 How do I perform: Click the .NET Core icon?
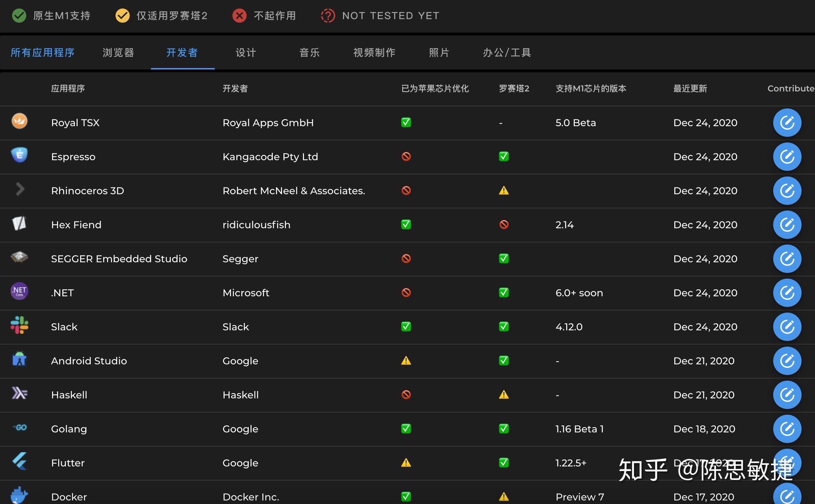click(19, 291)
